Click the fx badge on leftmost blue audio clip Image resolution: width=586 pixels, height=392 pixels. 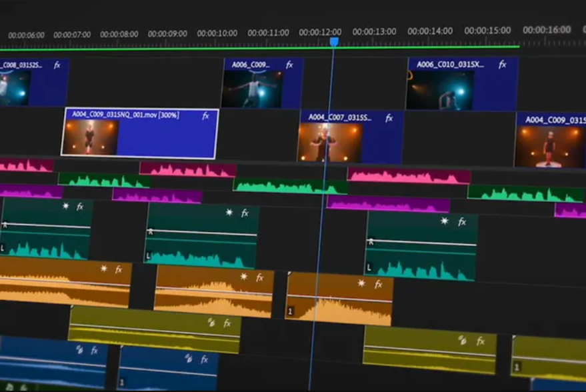[x=94, y=351]
